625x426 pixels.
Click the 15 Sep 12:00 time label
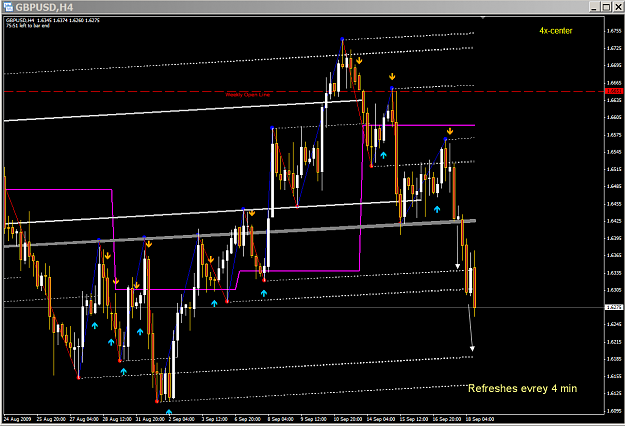pos(413,419)
